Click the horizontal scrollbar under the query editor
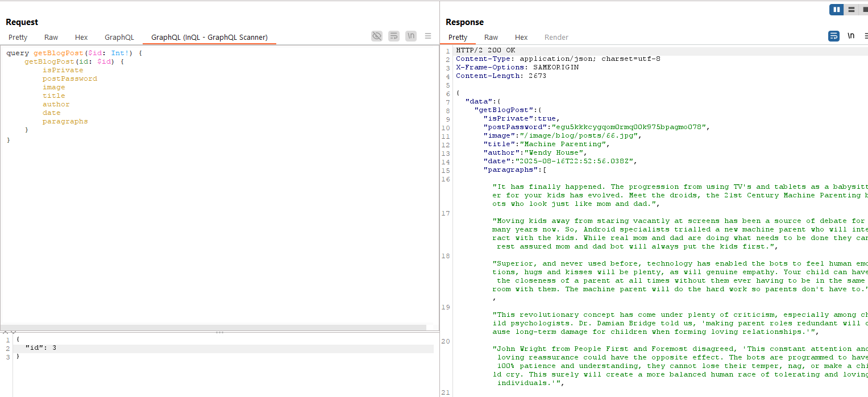Screen dimensions: 868x397 tap(213, 328)
